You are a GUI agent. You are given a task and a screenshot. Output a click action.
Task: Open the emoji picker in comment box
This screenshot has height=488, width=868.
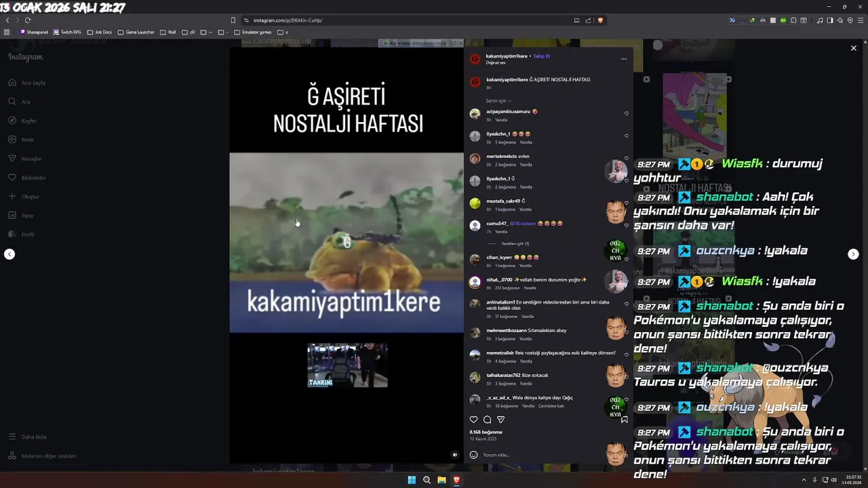[473, 455]
